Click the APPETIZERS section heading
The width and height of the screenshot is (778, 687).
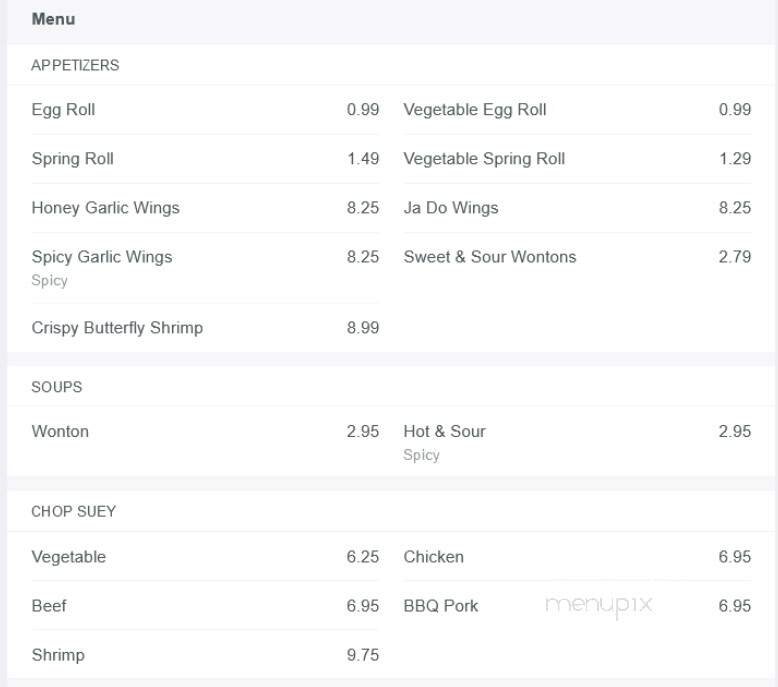[x=75, y=65]
